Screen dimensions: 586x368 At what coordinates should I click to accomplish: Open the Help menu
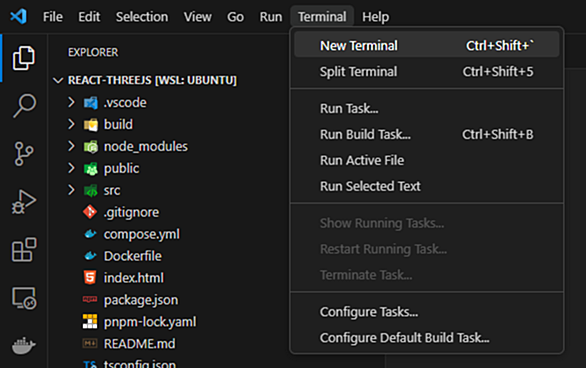click(375, 17)
